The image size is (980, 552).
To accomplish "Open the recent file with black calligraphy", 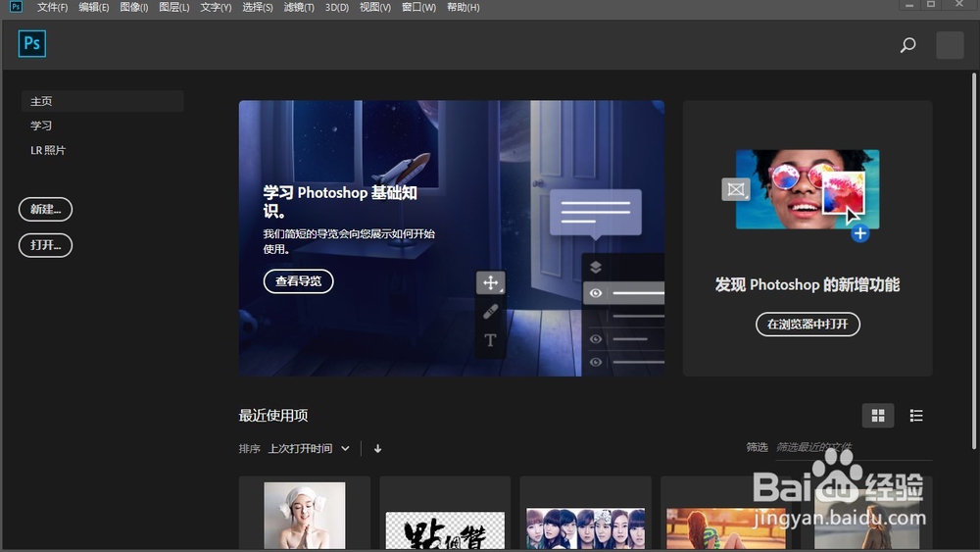I will coord(445,514).
